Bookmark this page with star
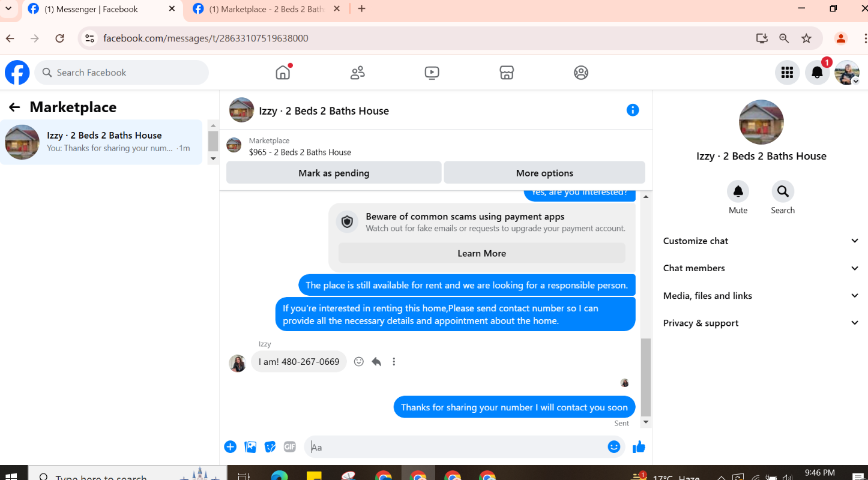Image resolution: width=868 pixels, height=480 pixels. pos(806,38)
